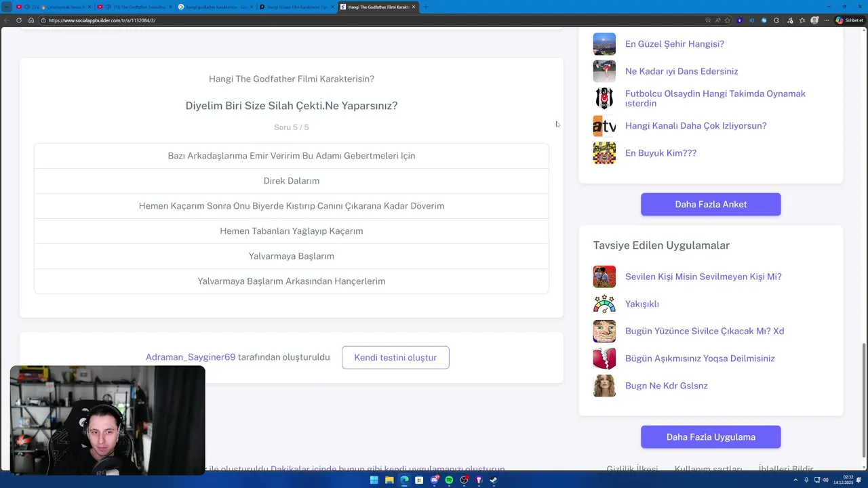Add page to favorites star
Screen dimensions: 868x488
tap(727, 20)
